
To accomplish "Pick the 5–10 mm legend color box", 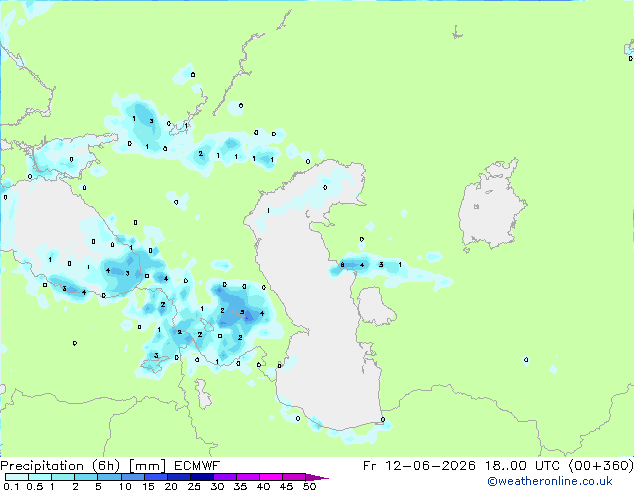I will coord(109,477).
